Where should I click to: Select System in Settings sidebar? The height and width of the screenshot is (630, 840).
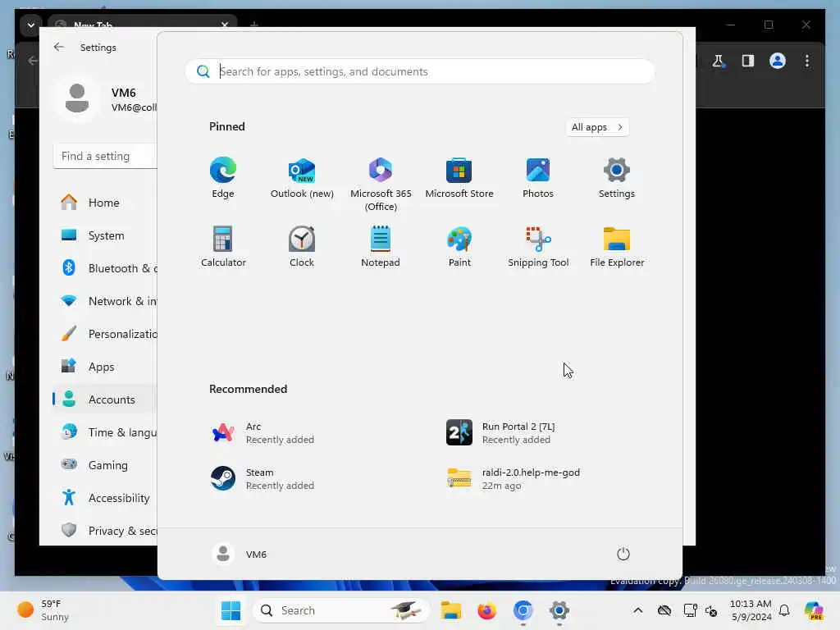[x=105, y=235]
